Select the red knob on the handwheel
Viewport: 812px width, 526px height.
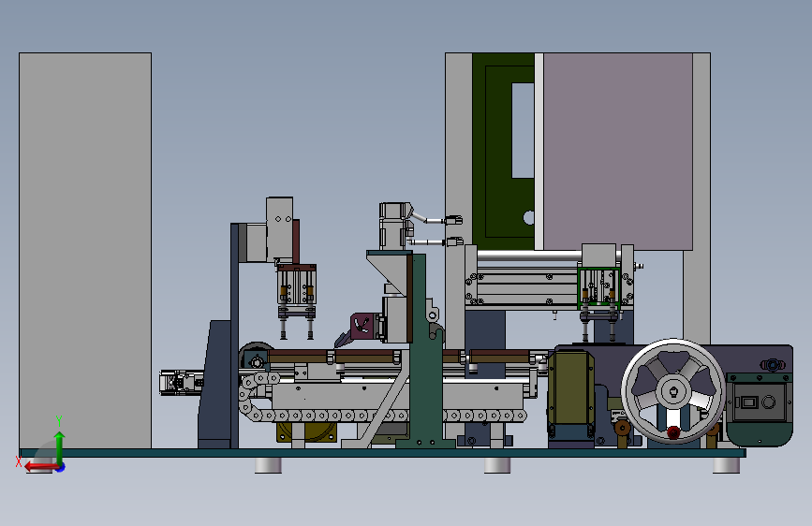673,432
